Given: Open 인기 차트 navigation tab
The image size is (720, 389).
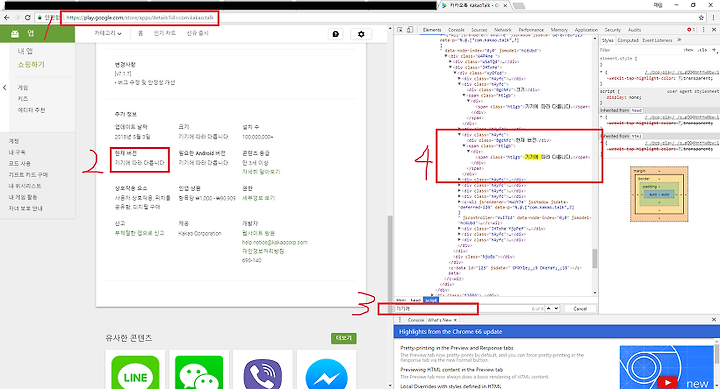Looking at the screenshot, I should pyautogui.click(x=165, y=34).
